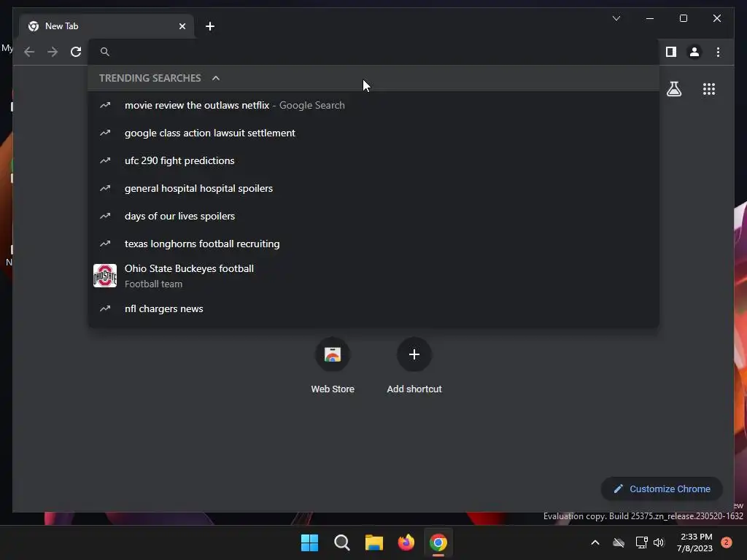Screen dimensions: 747x560
Task: Reload the page with refresh icon
Action: pos(76,52)
